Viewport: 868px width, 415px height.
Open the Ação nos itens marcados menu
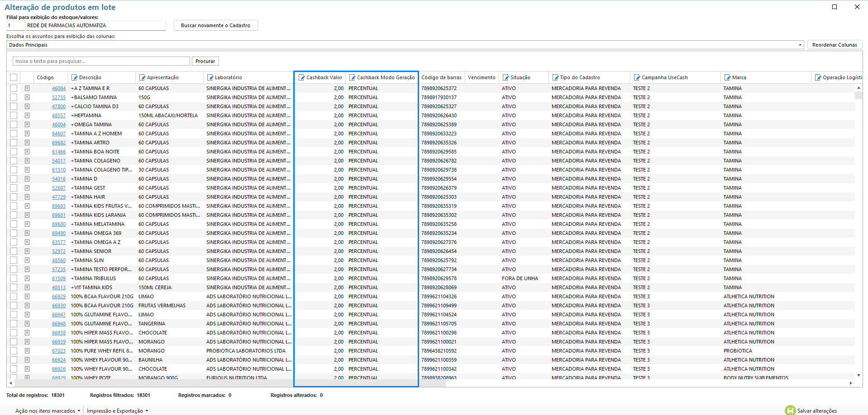(48, 411)
